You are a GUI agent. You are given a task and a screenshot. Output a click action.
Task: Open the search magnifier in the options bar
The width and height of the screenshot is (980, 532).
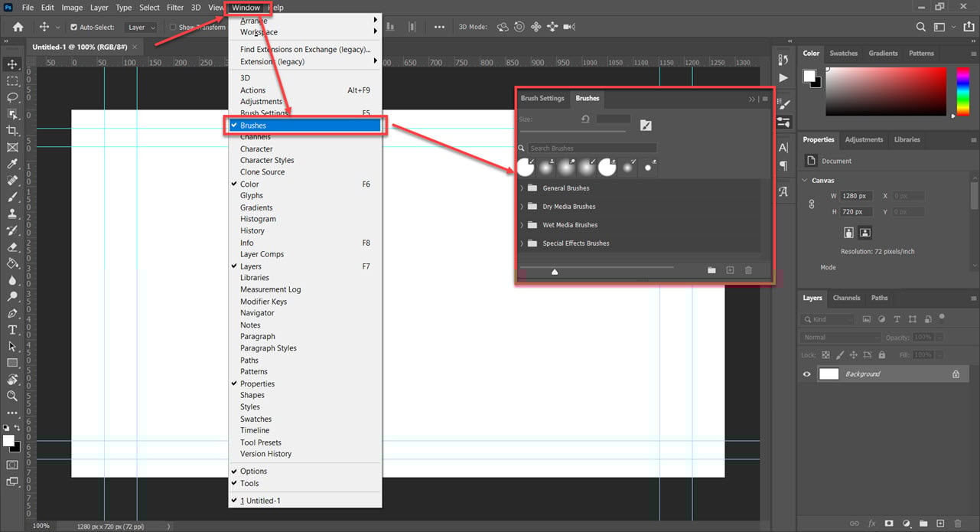pyautogui.click(x=921, y=27)
